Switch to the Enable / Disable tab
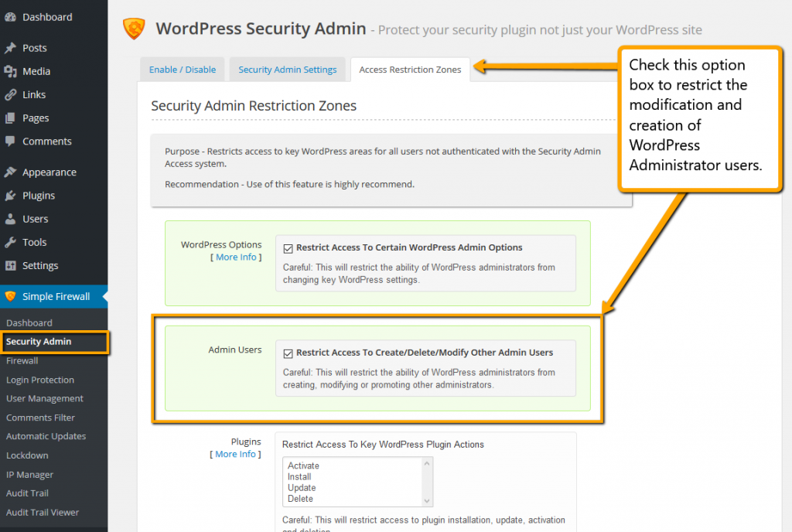Screen dimensions: 792x532 tap(182, 69)
